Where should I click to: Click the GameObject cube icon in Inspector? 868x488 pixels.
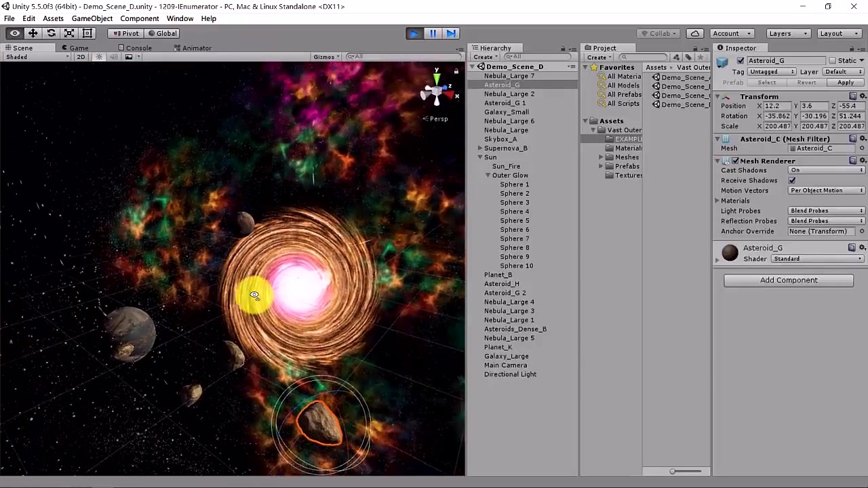click(x=723, y=62)
